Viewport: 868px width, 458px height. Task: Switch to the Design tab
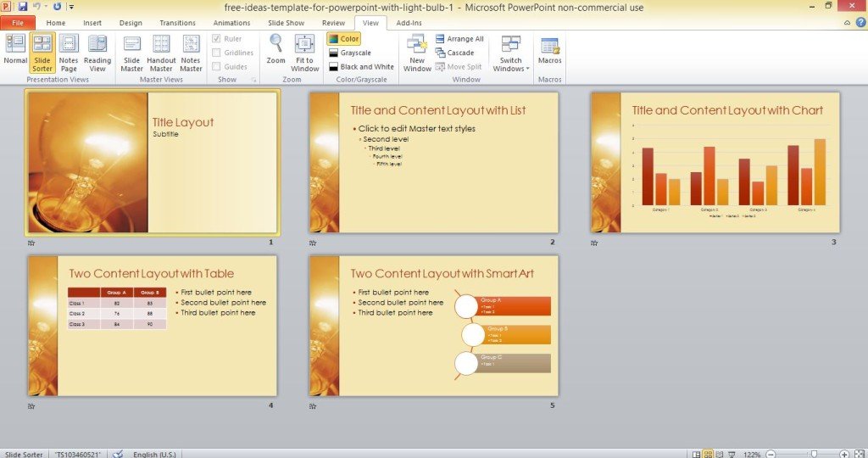(x=131, y=23)
